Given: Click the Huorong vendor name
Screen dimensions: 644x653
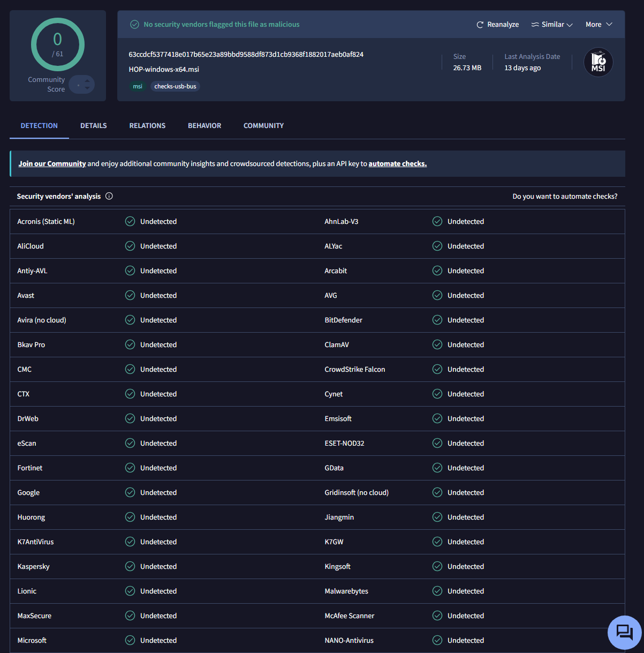Looking at the screenshot, I should (31, 517).
